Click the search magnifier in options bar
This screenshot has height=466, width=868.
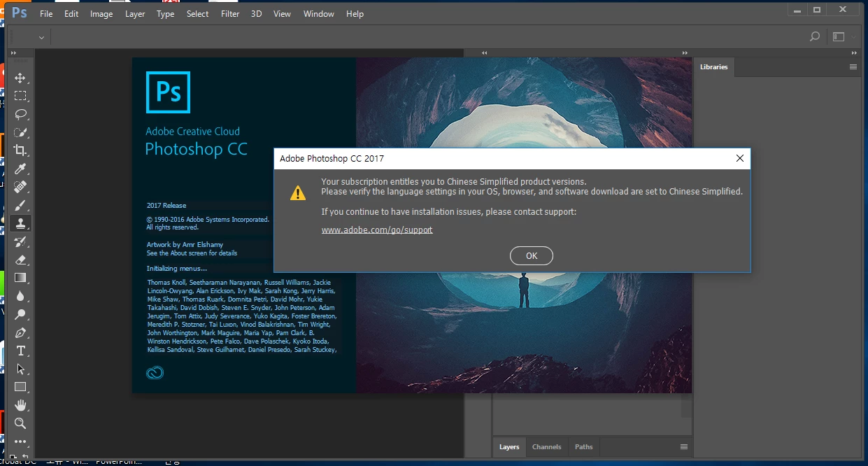click(x=814, y=36)
